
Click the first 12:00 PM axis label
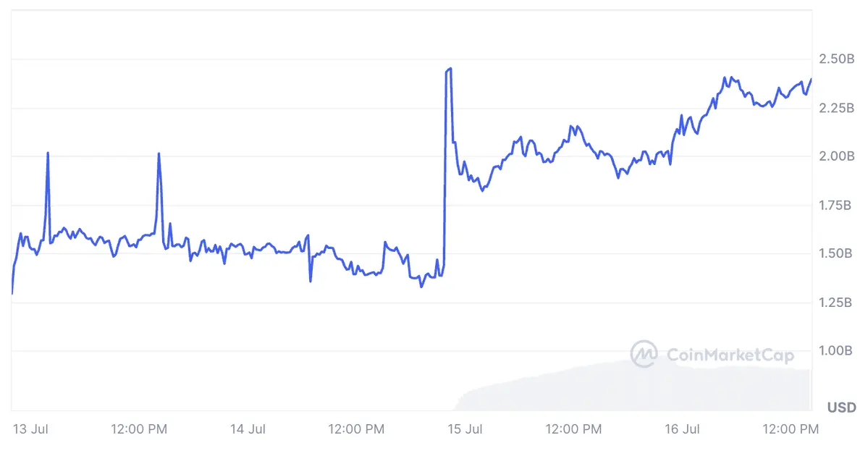139,429
